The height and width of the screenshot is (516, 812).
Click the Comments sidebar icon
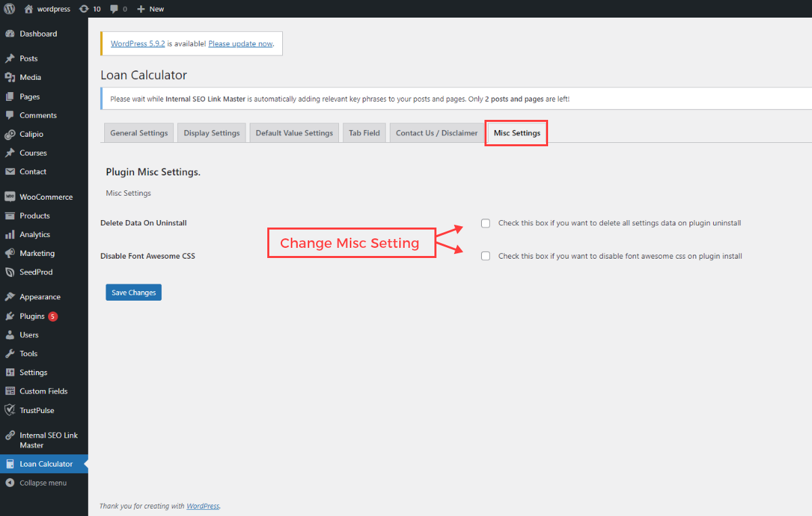tap(9, 115)
